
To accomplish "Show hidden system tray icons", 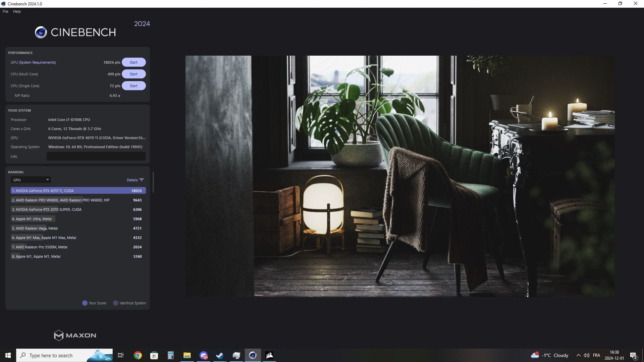I will click(x=578, y=355).
